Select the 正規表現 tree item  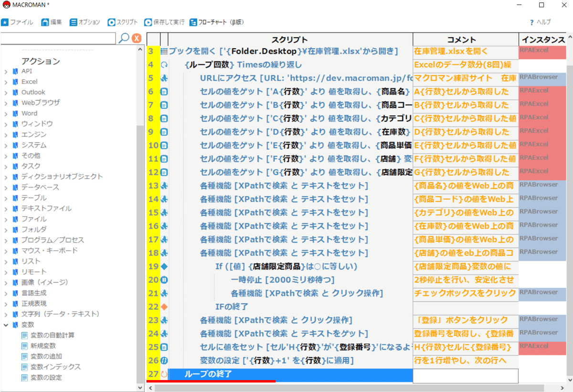34,303
